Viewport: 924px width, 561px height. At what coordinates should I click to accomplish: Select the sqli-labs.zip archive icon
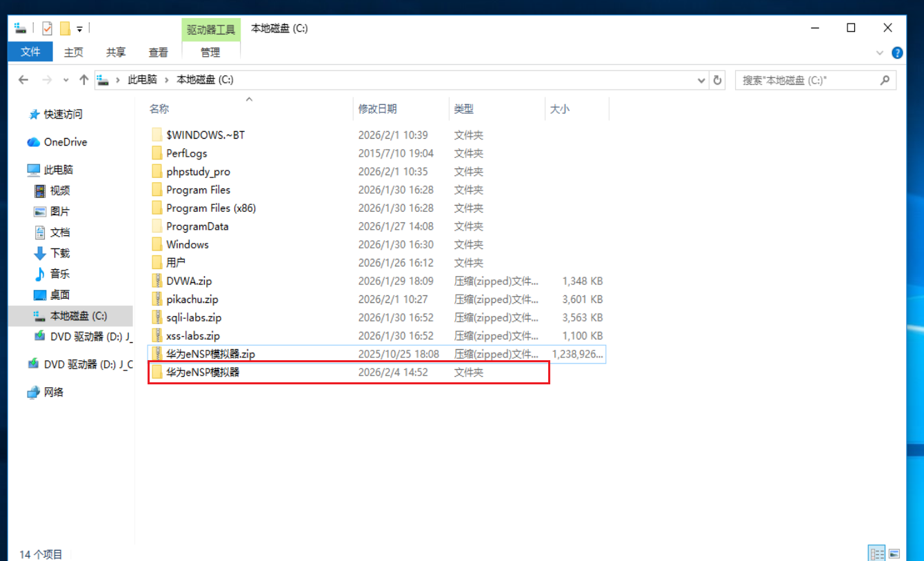157,317
